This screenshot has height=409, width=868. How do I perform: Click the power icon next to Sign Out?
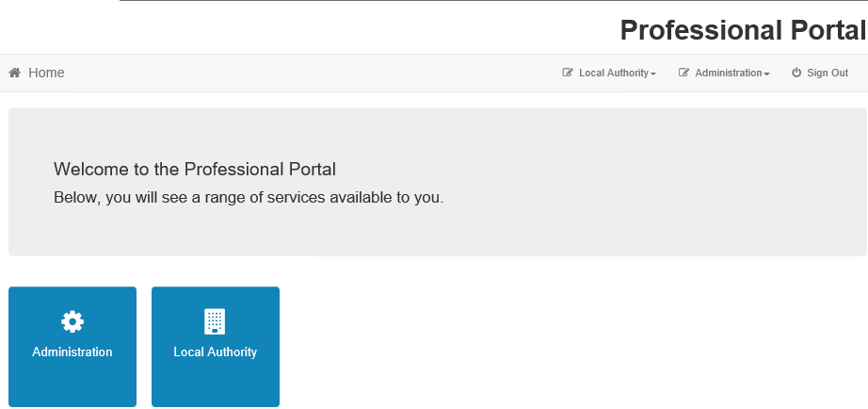(x=796, y=73)
